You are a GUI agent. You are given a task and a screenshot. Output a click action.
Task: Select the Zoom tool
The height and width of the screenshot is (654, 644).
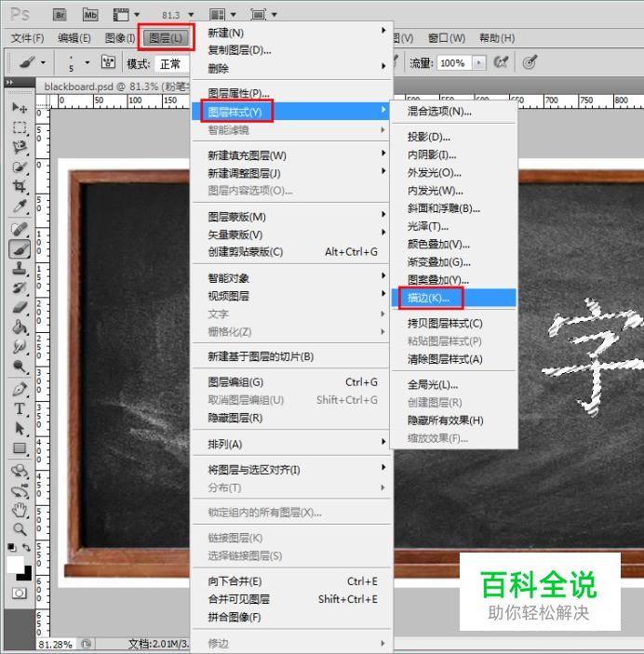(20, 529)
